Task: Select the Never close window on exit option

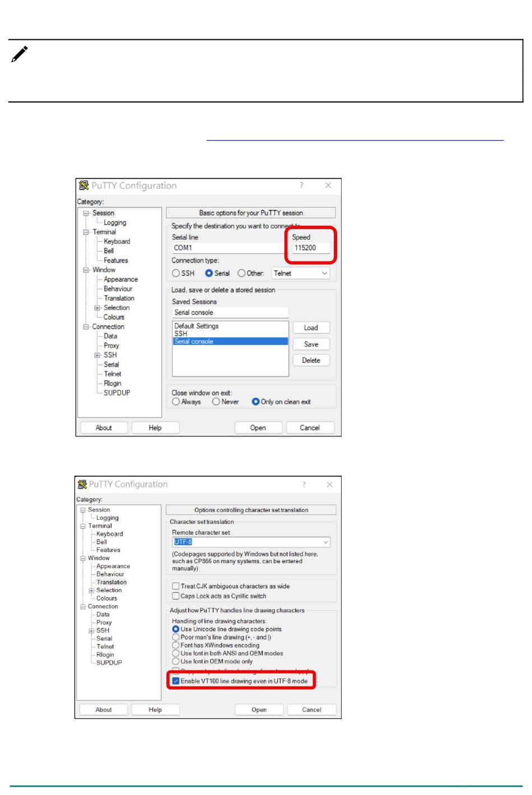Action: 216,402
